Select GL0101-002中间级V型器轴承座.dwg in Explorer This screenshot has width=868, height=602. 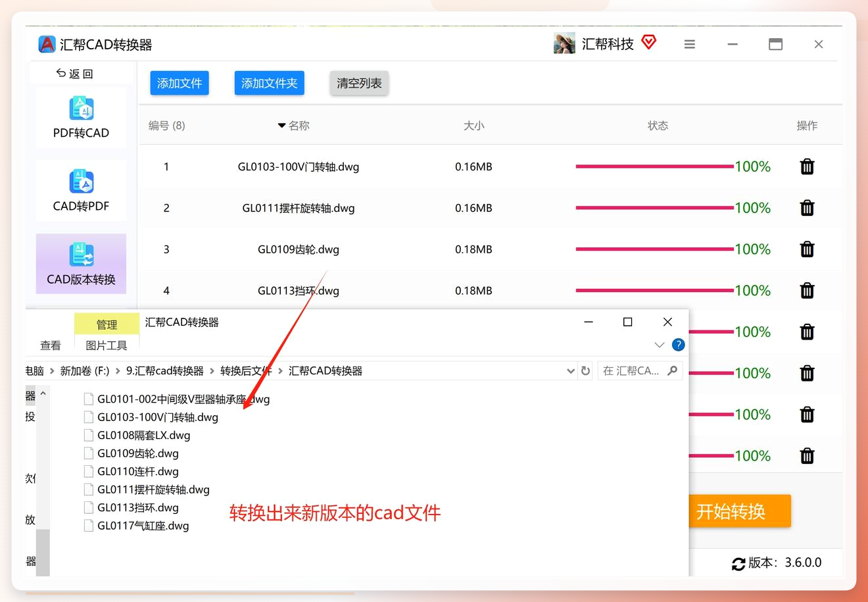click(183, 399)
